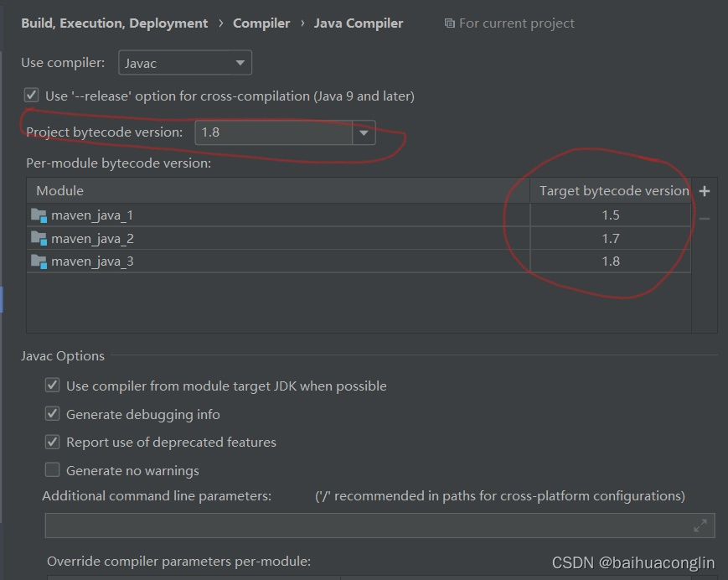Click 'Build, Execution, Deployment' breadcrumb

114,23
